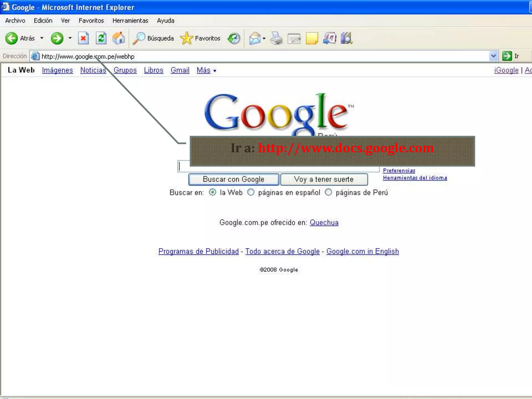Image resolution: width=532 pixels, height=399 pixels.
Task: Open Herramientas del idioma link
Action: (x=415, y=178)
